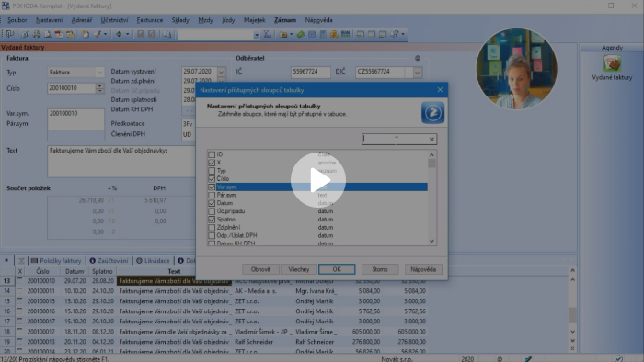Open the Datum vystavení date dropdown
Viewport: 644px width, 362px height.
tap(222, 72)
